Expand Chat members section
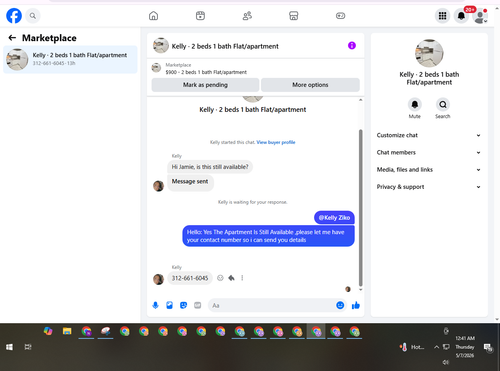500x371 pixels. [x=429, y=153]
